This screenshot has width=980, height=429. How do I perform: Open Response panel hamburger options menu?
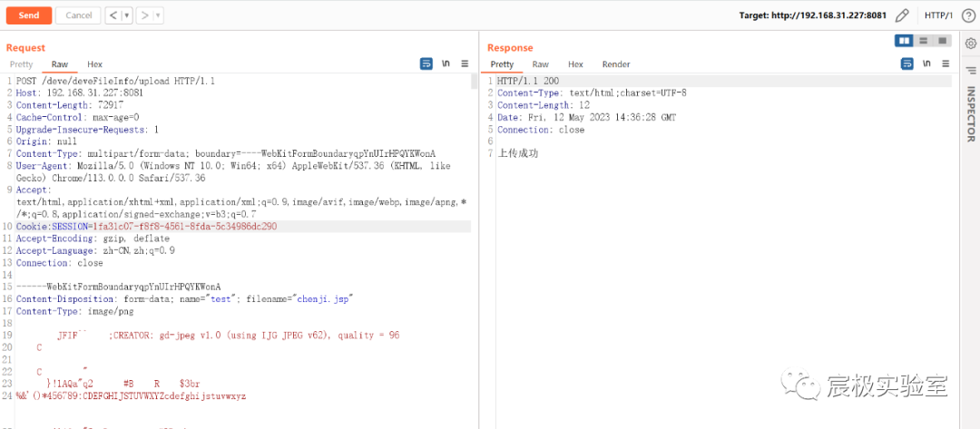(x=945, y=64)
